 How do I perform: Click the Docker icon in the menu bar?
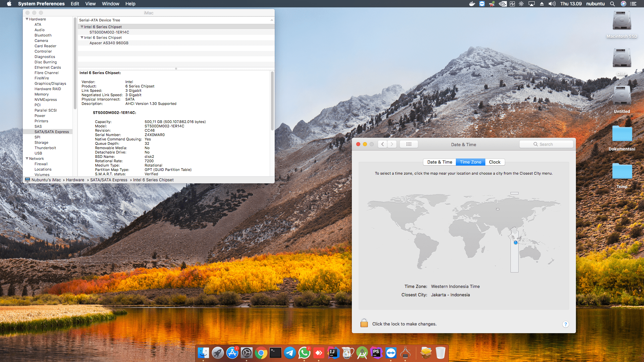(x=472, y=4)
